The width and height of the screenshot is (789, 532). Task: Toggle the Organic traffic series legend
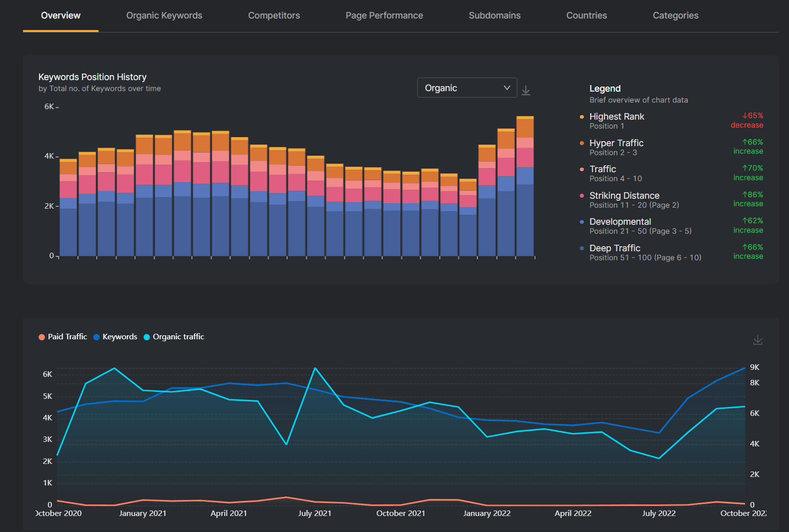[174, 337]
